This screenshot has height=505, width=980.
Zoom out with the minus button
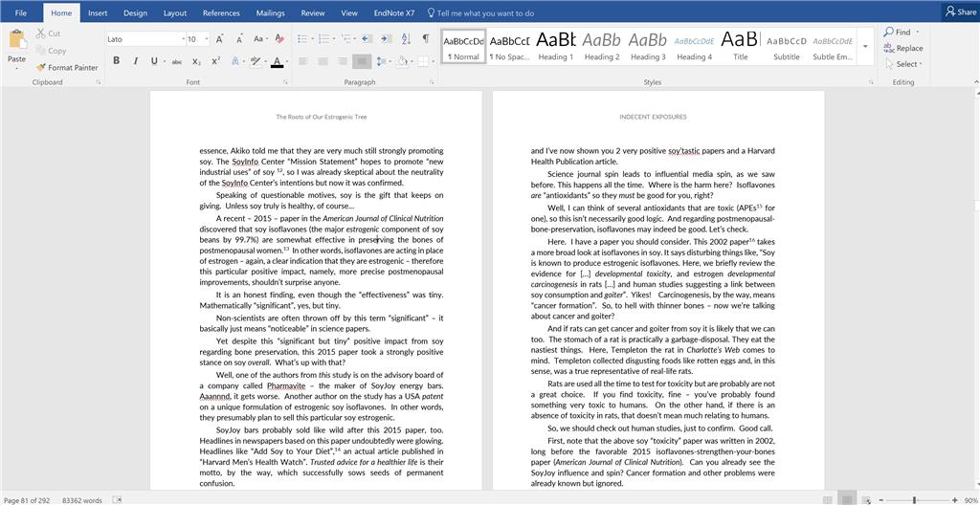click(x=880, y=500)
